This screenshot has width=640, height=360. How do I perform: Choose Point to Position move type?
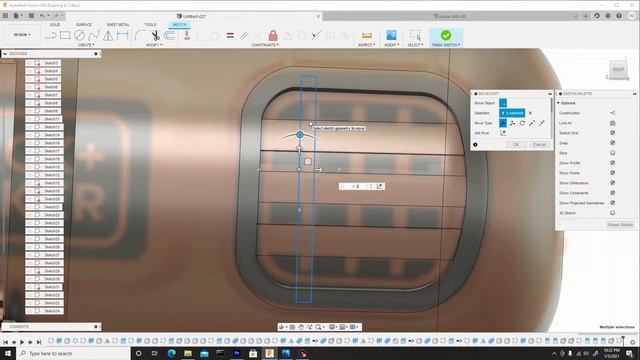(x=542, y=123)
